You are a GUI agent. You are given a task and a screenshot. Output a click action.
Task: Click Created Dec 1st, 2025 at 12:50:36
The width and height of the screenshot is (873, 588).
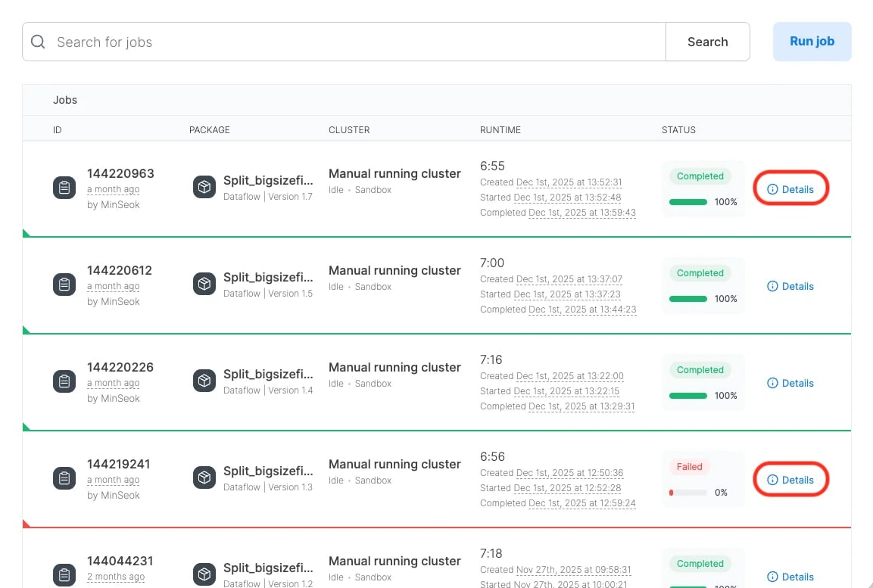coord(551,472)
